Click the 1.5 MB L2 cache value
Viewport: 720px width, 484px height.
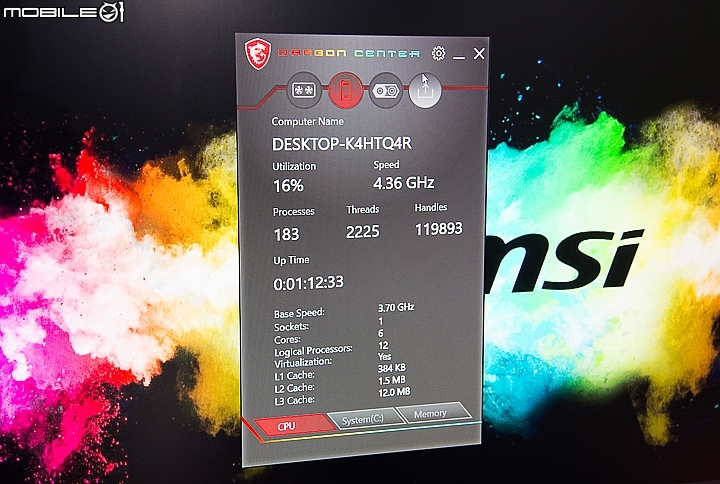[x=392, y=380]
